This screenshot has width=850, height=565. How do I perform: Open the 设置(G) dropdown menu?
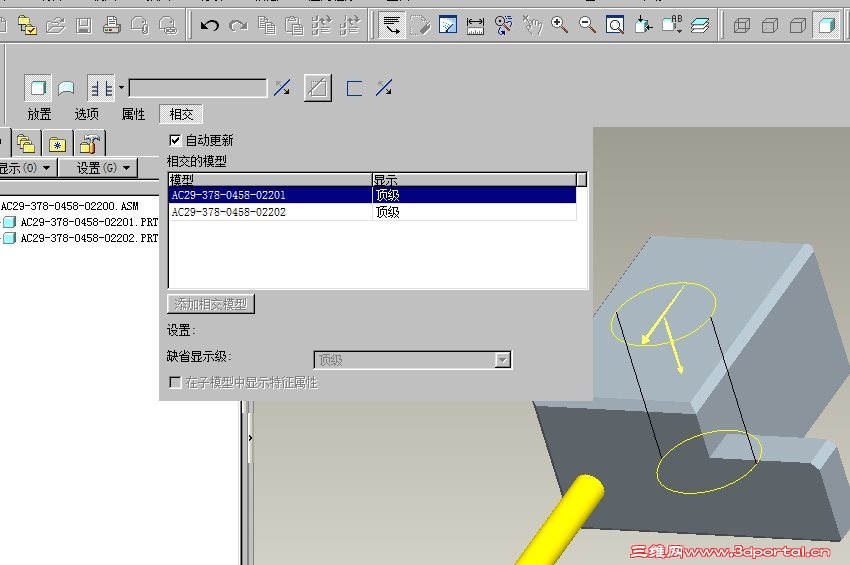(98, 168)
